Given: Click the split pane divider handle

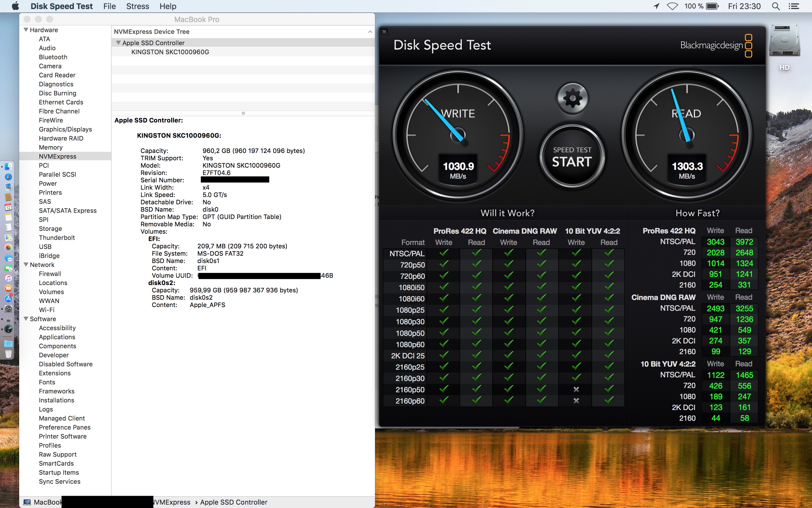Looking at the screenshot, I should coord(243,113).
